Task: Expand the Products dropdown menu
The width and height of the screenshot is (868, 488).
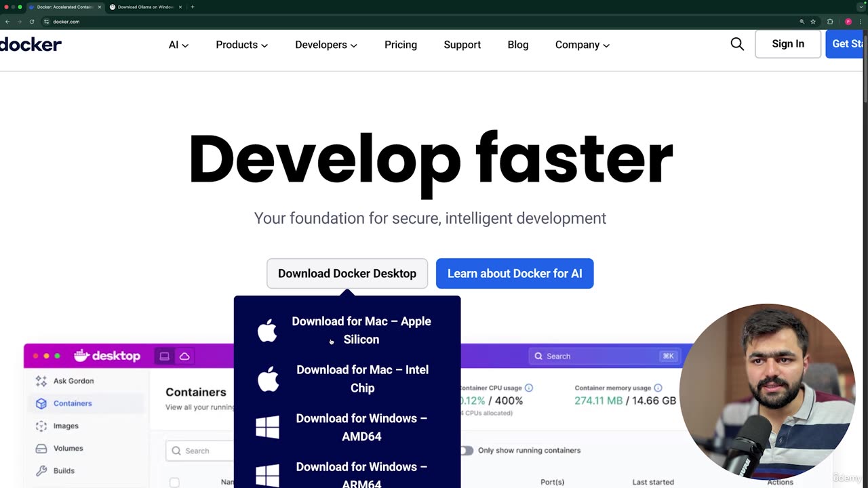Action: pyautogui.click(x=241, y=45)
